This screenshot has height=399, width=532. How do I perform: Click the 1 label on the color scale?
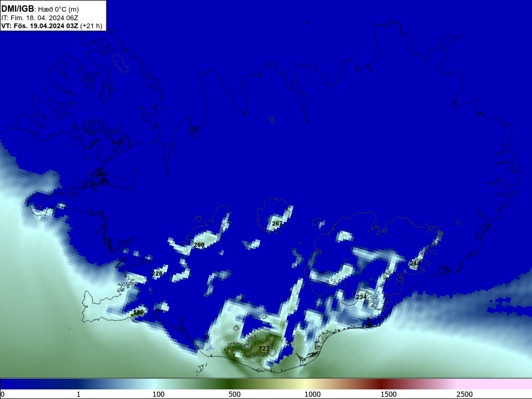tap(78, 394)
